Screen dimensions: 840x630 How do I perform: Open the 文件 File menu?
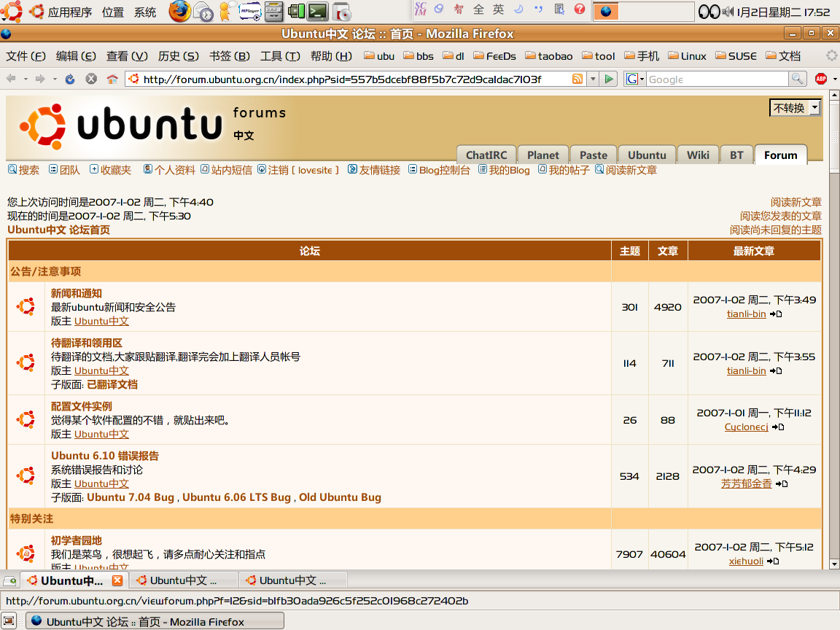26,56
